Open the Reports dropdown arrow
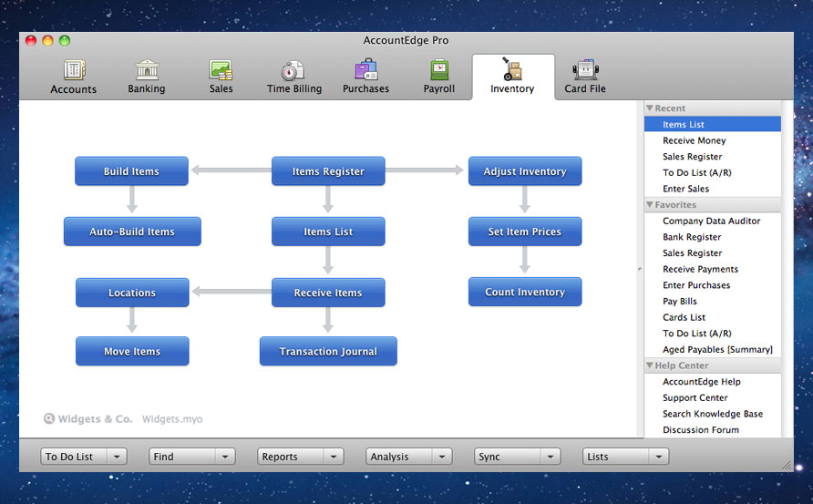Image resolution: width=813 pixels, height=504 pixels. (334, 457)
